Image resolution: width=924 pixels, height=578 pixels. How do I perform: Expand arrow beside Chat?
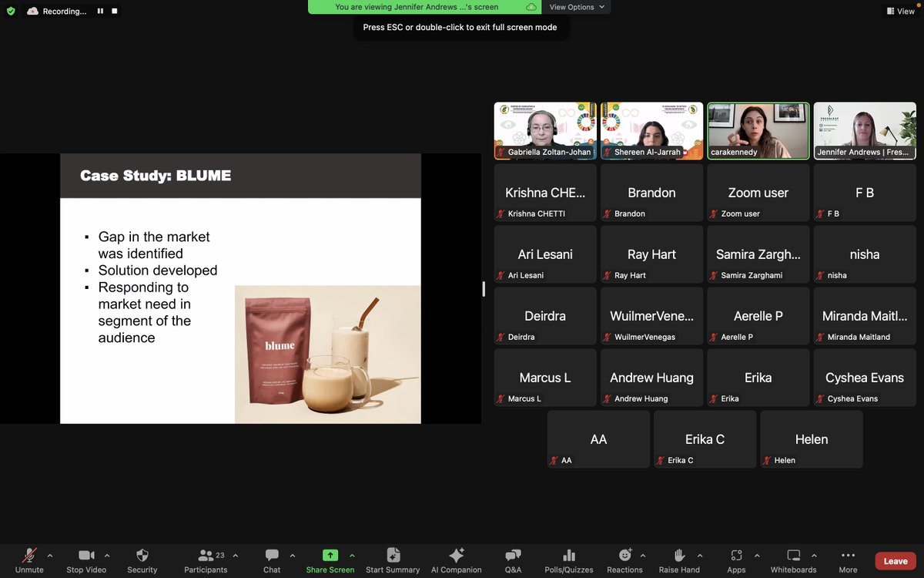tap(293, 555)
